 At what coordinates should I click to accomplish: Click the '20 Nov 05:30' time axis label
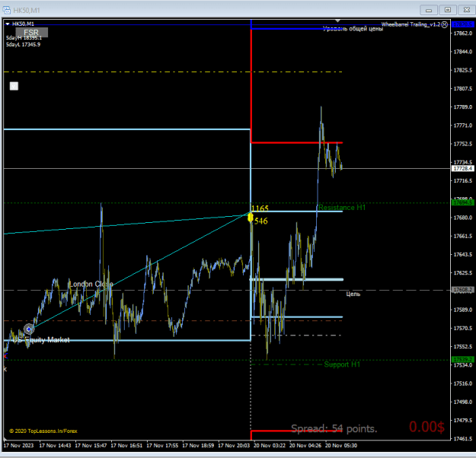coord(341,446)
